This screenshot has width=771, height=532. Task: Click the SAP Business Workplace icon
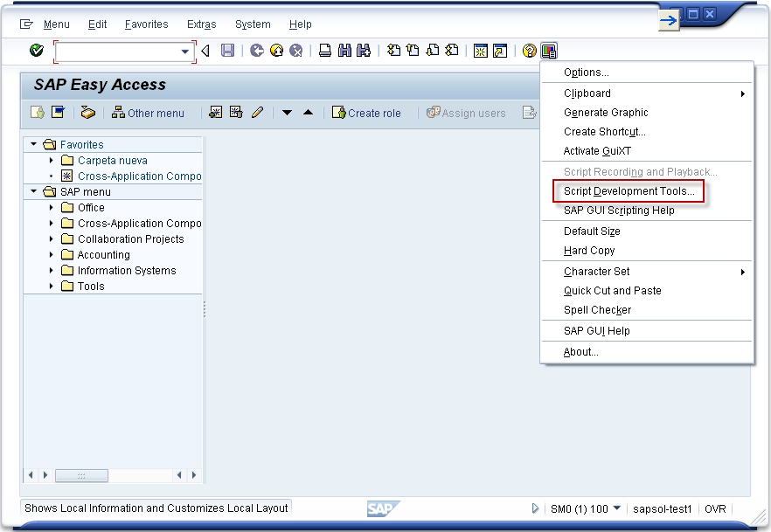pyautogui.click(x=88, y=113)
